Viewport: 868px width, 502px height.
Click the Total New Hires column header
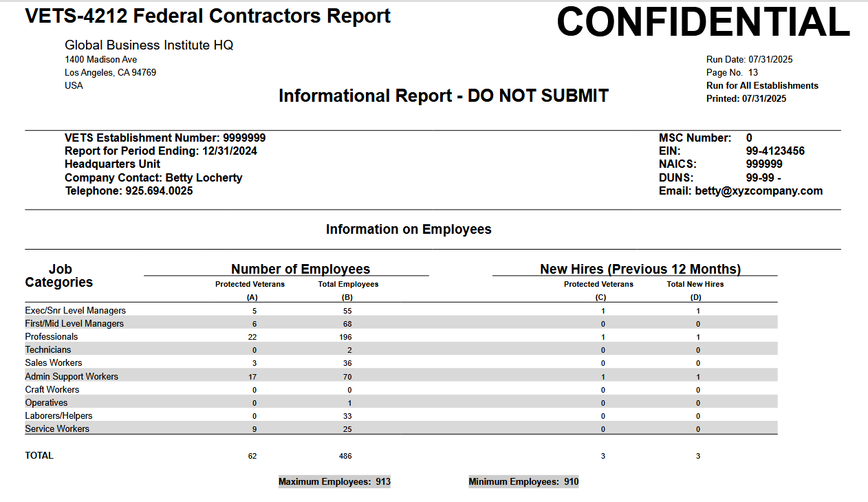(x=695, y=284)
